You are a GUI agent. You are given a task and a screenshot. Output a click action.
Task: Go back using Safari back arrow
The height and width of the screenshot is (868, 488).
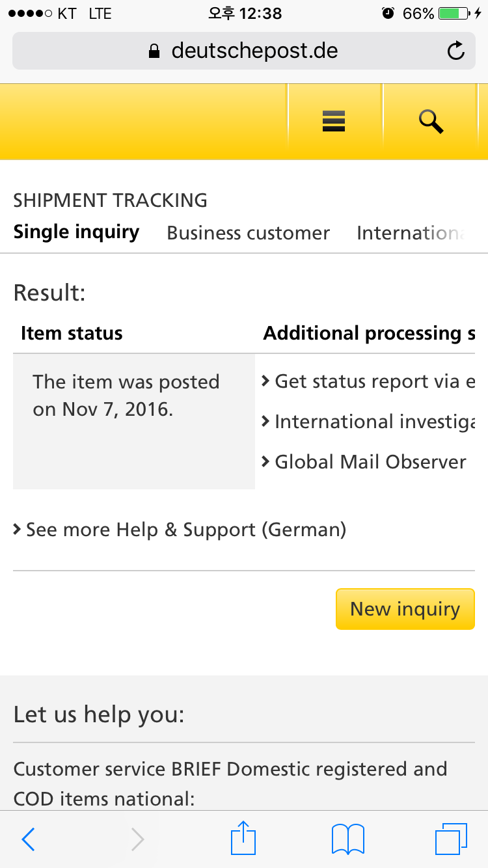coord(28,839)
